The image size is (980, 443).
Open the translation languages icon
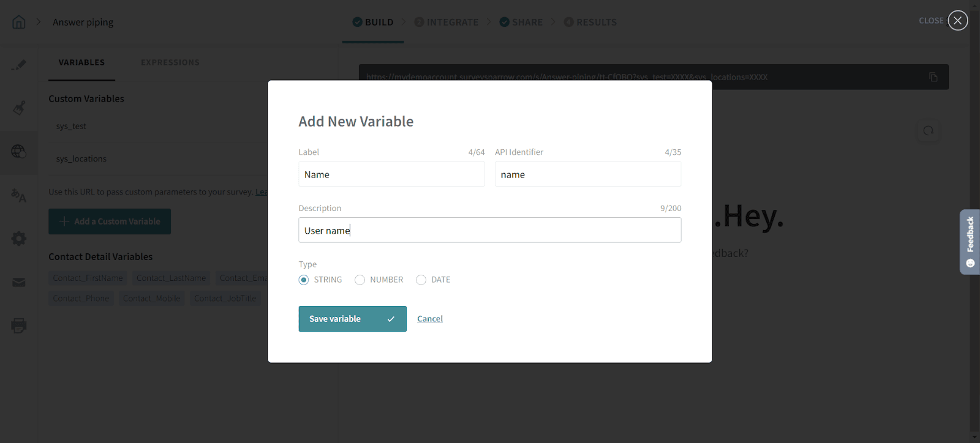[19, 196]
